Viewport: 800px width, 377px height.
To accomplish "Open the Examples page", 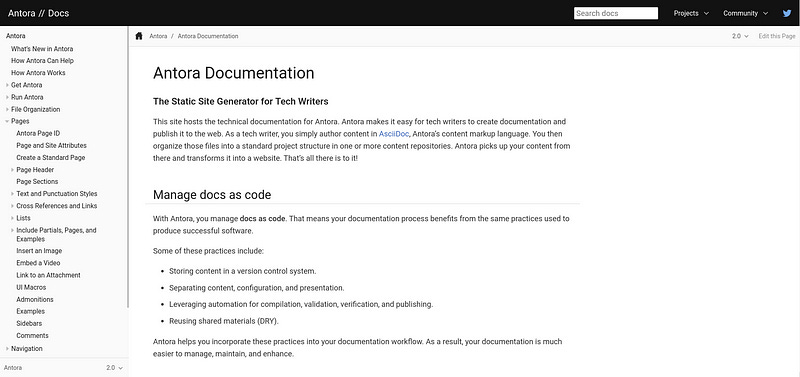I will coord(31,311).
